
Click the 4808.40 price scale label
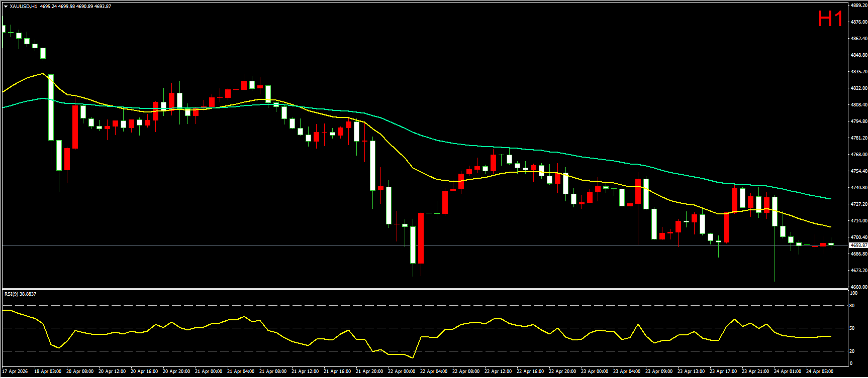click(x=858, y=105)
